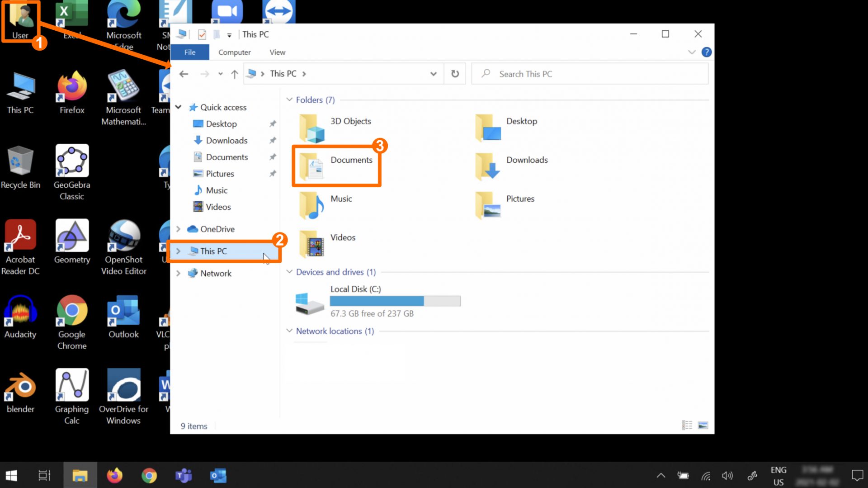Unpin Desktop from Quick access
The height and width of the screenshot is (488, 868).
coord(273,123)
